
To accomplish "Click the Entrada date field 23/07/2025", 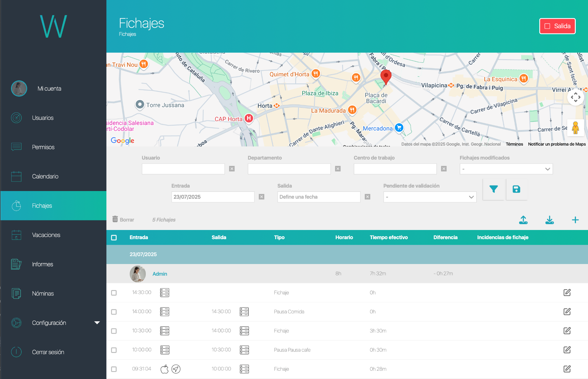I will (x=213, y=197).
